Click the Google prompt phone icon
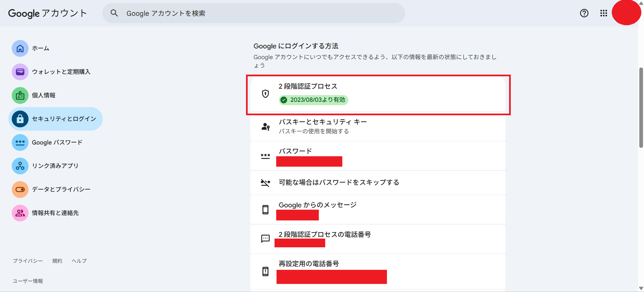Screen dimensions: 644x292 [265, 210]
